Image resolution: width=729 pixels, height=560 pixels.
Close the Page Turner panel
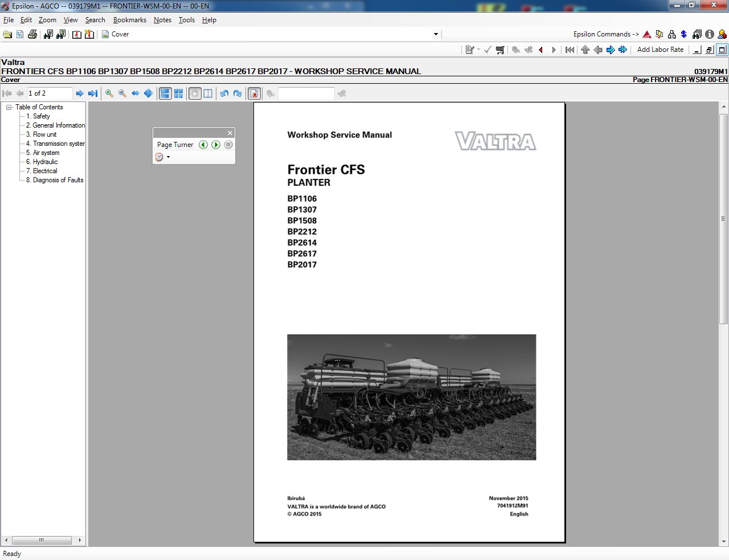coord(230,133)
